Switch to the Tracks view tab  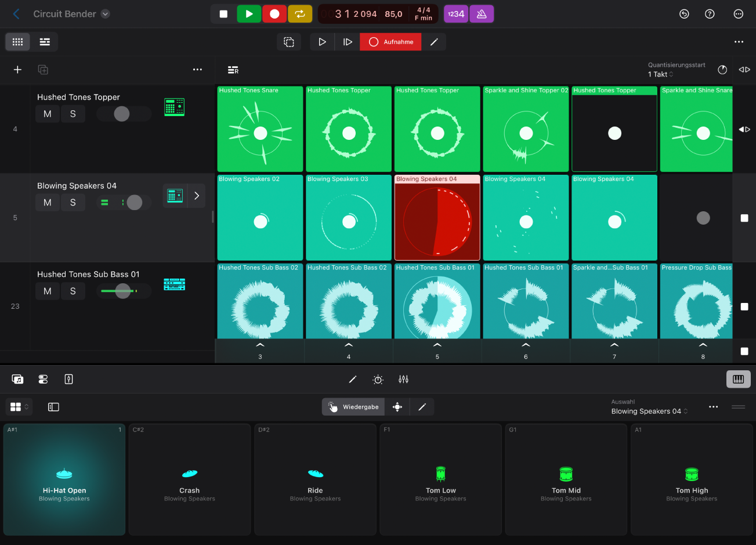pyautogui.click(x=45, y=42)
